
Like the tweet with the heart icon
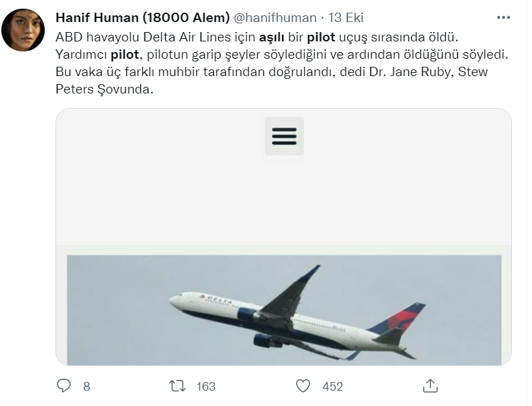click(303, 386)
